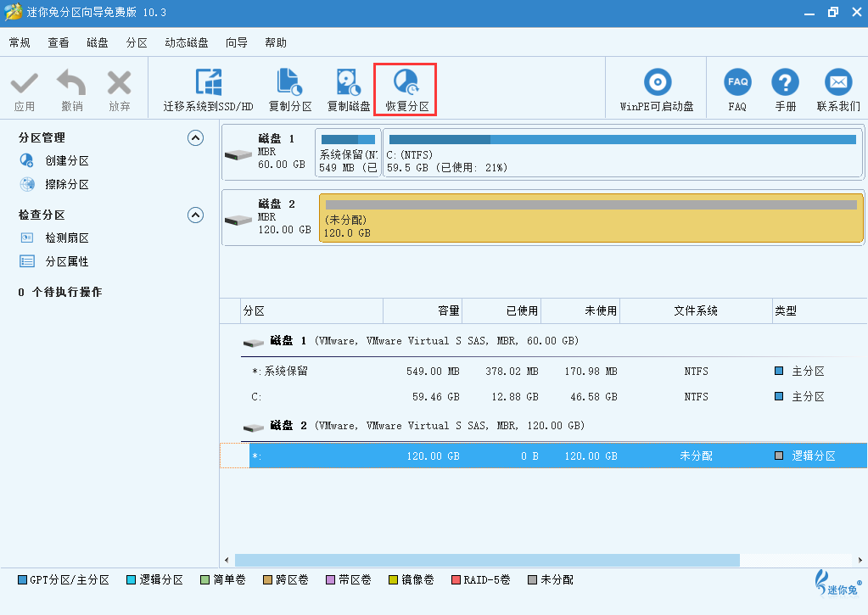Click 378.02 MB used value
Viewport: 868px width, 615px height.
click(512, 372)
